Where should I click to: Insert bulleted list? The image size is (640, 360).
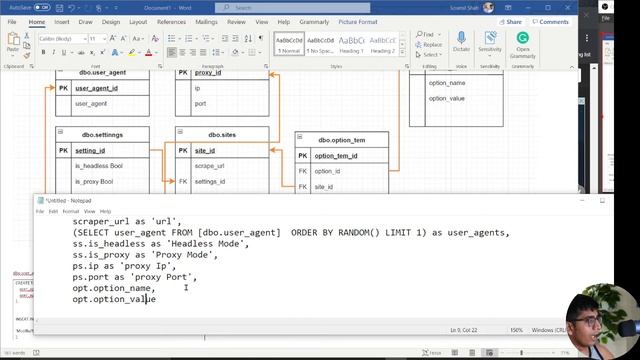[171, 38]
